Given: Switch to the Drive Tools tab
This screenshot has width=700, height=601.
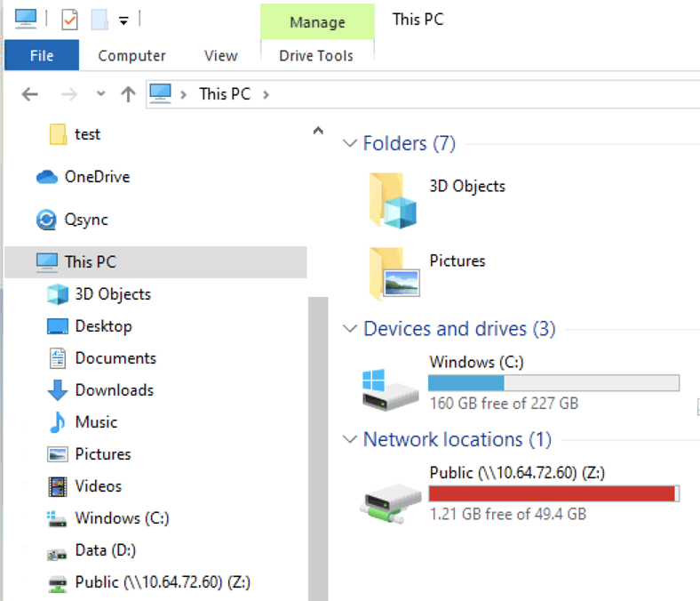Looking at the screenshot, I should pos(316,55).
